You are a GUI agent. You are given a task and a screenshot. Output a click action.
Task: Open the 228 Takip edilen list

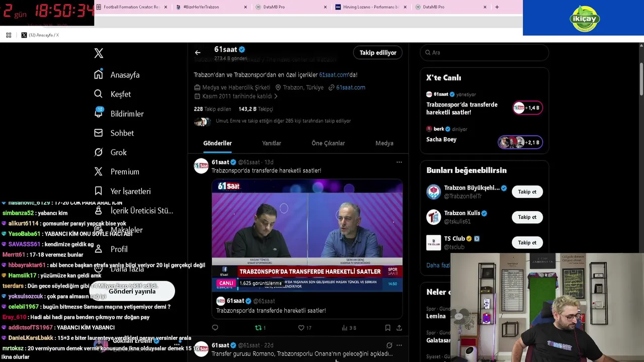point(212,109)
